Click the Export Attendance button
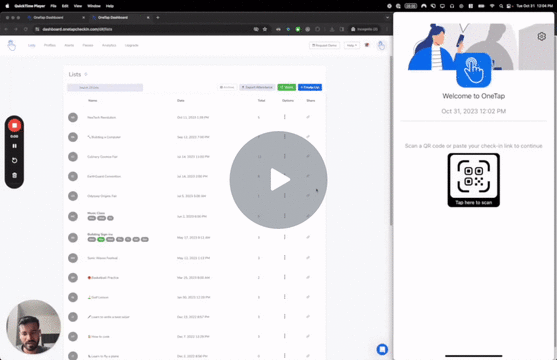This screenshot has width=557, height=360. (257, 87)
